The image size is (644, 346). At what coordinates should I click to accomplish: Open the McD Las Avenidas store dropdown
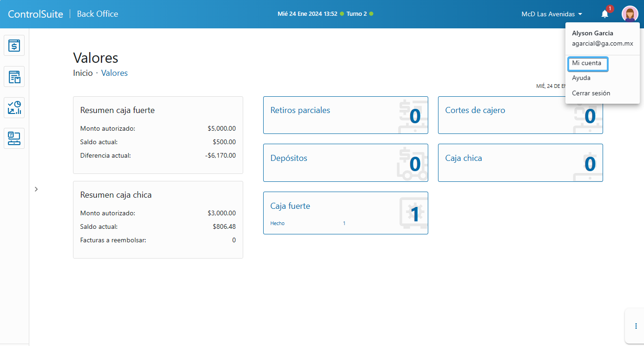coord(551,14)
